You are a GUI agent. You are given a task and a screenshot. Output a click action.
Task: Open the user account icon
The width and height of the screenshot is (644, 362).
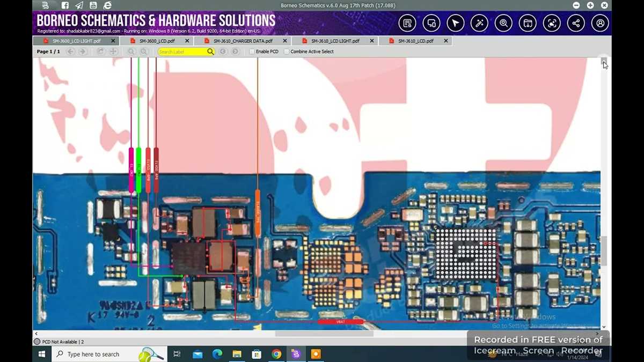pyautogui.click(x=600, y=23)
